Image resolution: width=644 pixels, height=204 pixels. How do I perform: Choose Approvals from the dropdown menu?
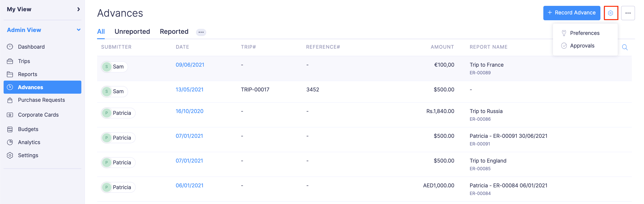point(582,46)
